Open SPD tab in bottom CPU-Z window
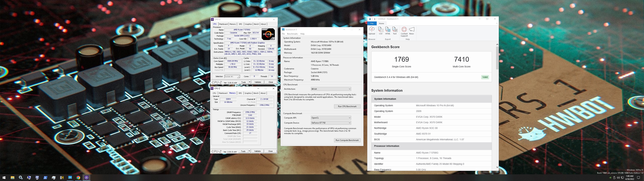Screen dimensions: 644x181 (x=240, y=93)
